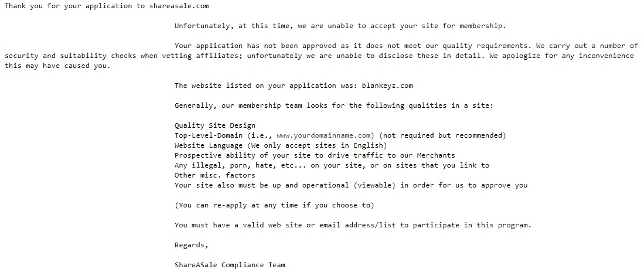Click the shareasale.com text in first line
644x276 pixels.
coord(179,6)
